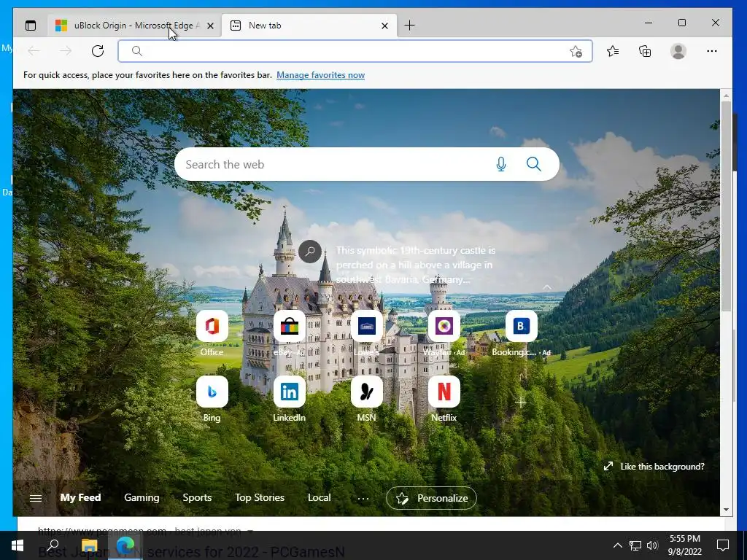
Task: Close the New tab tab
Action: coord(384,26)
